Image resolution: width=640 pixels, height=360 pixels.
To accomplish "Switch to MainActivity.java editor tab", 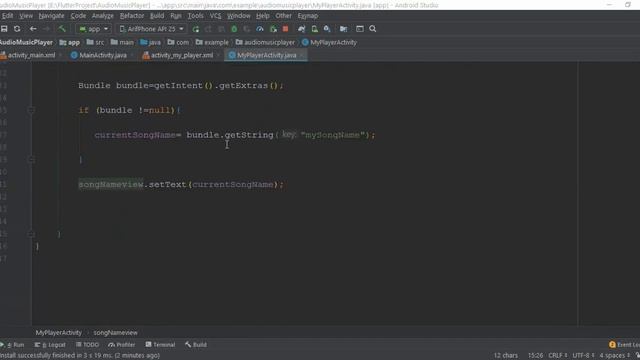I will pos(99,55).
